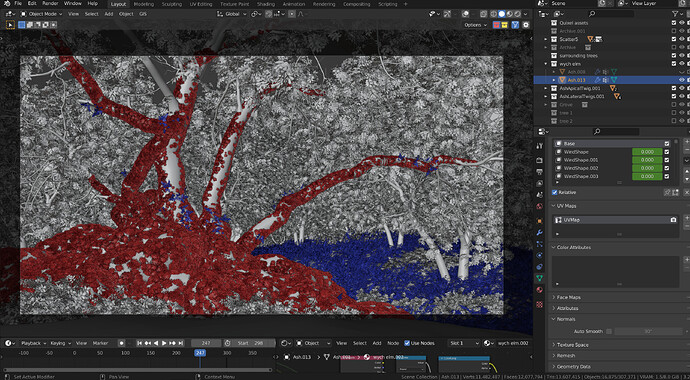Open the View Layer properties tab

click(540, 183)
